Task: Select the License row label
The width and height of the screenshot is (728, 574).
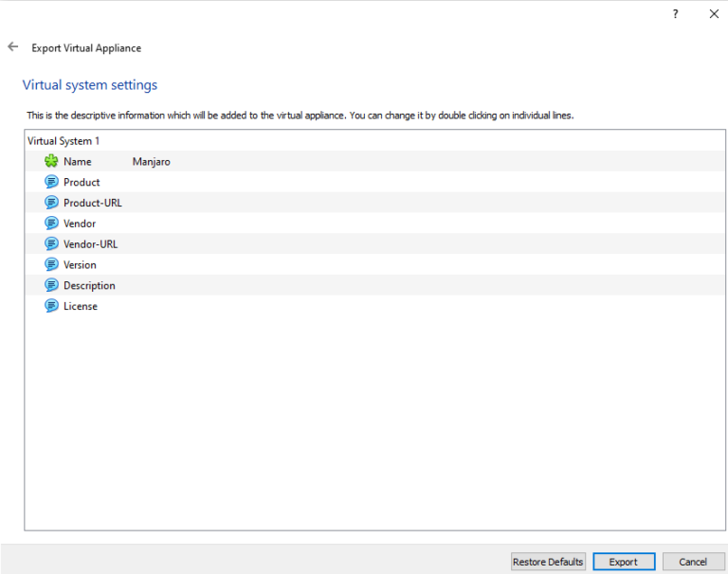Action: tap(81, 306)
